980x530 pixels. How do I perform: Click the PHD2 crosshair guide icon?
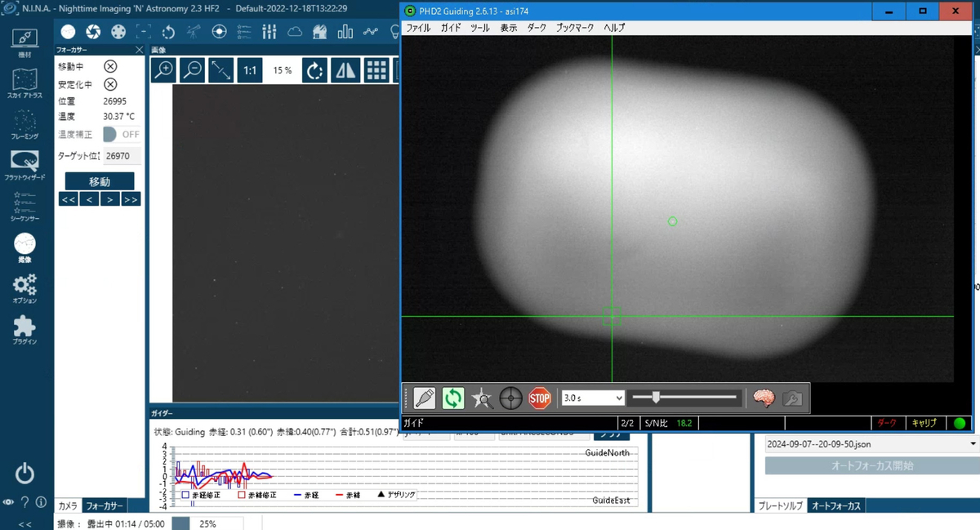pos(511,399)
